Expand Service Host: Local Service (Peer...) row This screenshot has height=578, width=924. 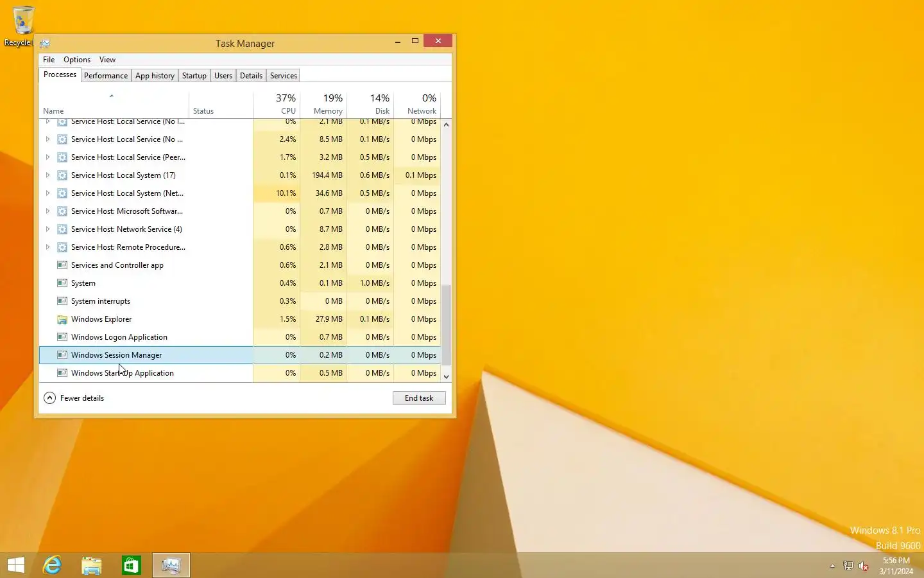click(47, 157)
